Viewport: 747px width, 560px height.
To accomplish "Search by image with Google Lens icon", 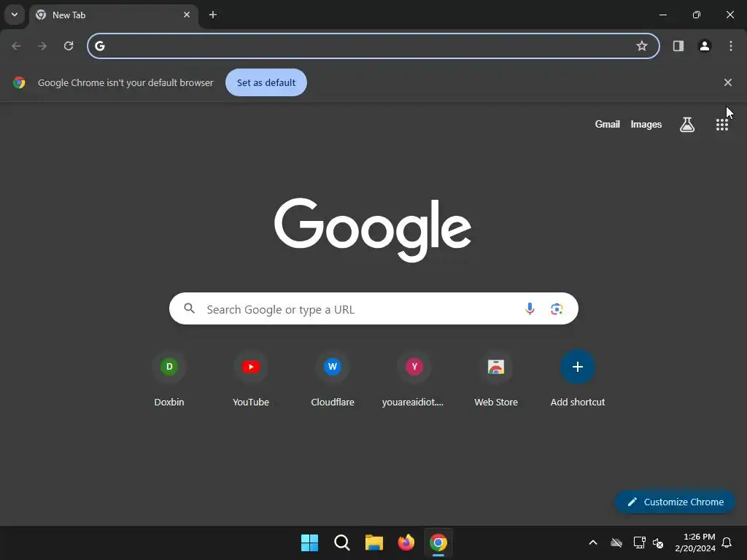I will click(x=557, y=308).
